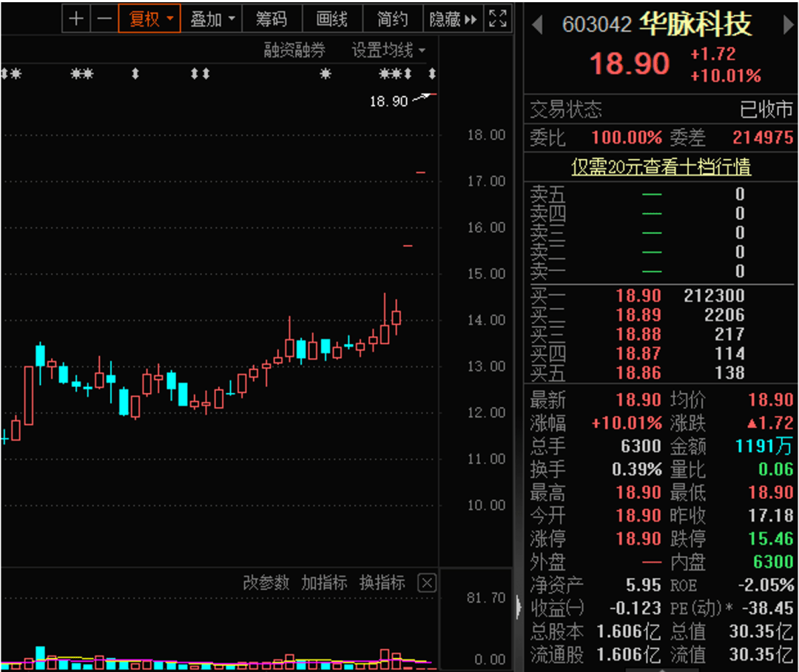The height and width of the screenshot is (672, 799).
Task: Click the 内盘 6300 value
Action: pyautogui.click(x=773, y=562)
